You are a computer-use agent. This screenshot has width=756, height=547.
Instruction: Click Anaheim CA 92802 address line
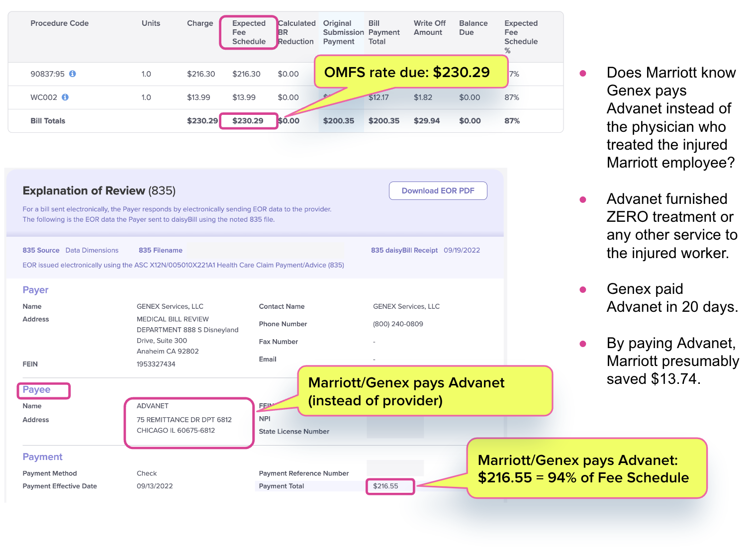pos(168,351)
